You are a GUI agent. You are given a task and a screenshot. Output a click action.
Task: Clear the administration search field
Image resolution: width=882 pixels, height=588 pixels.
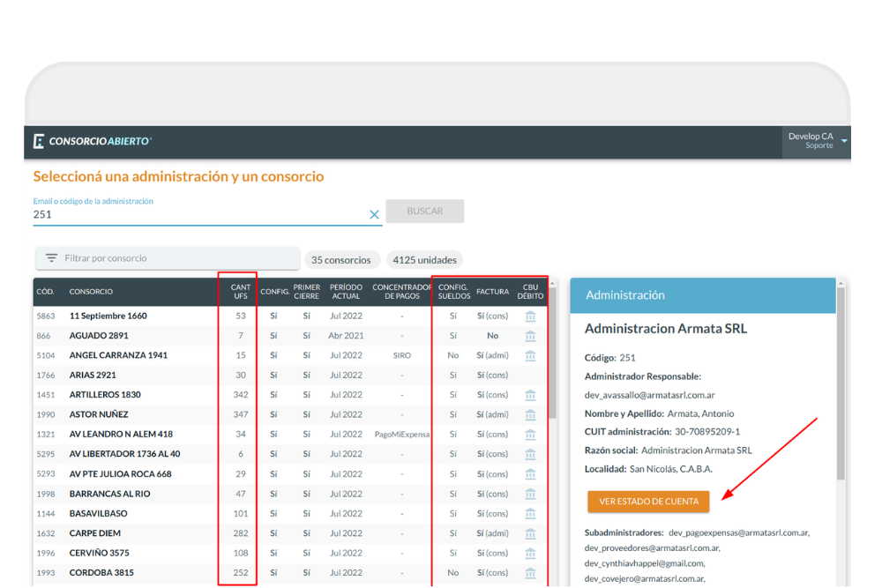point(374,214)
